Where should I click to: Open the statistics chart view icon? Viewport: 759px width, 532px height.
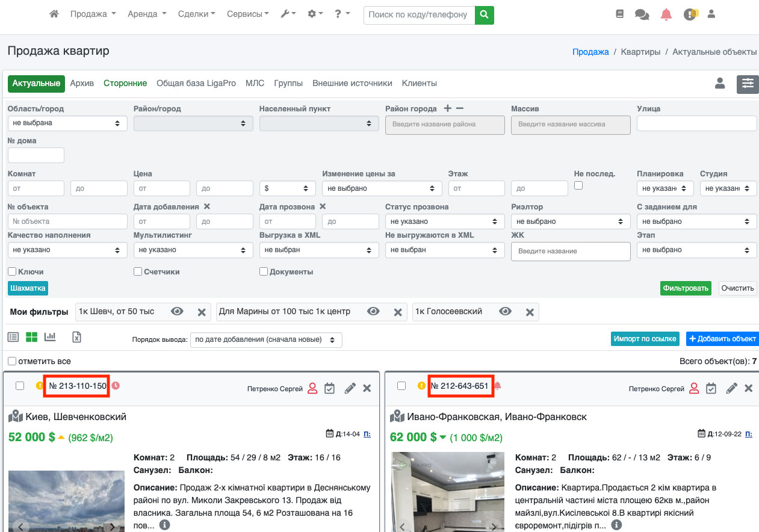[x=50, y=337]
